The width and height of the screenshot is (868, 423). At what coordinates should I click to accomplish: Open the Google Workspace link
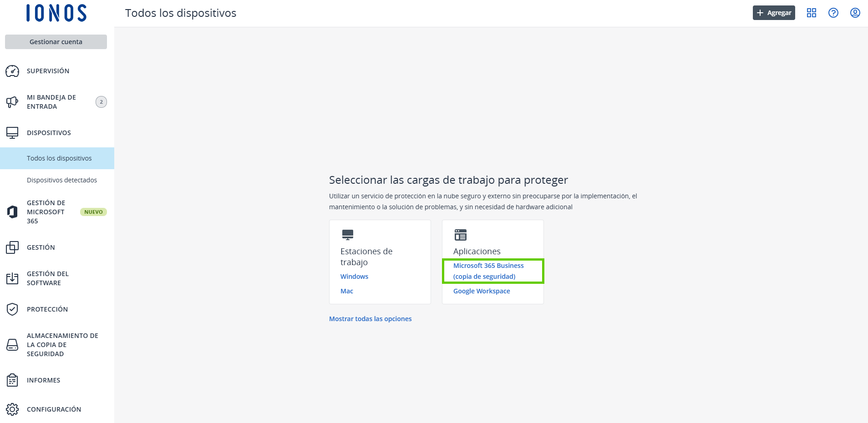pyautogui.click(x=481, y=291)
